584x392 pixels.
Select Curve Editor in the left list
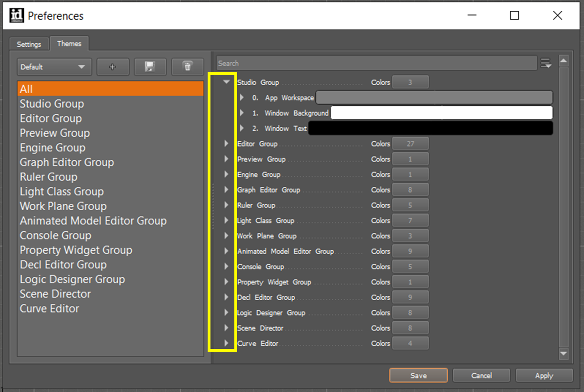click(x=111, y=309)
